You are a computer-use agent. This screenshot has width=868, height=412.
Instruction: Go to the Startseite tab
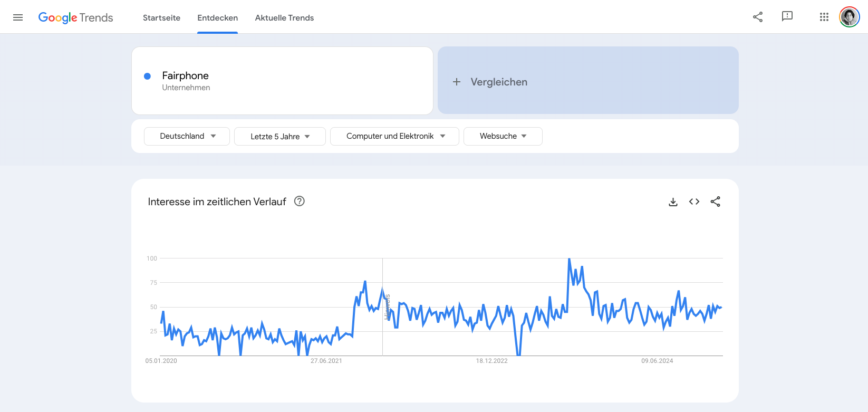click(161, 17)
